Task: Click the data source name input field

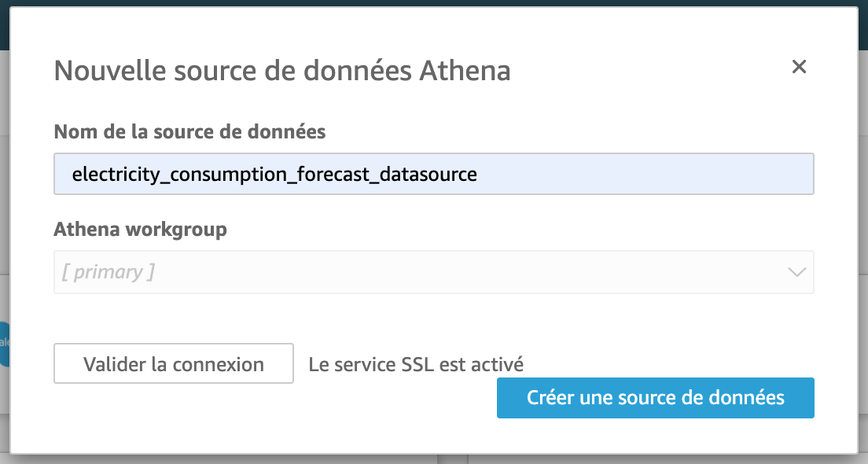Action: pyautogui.click(x=433, y=174)
